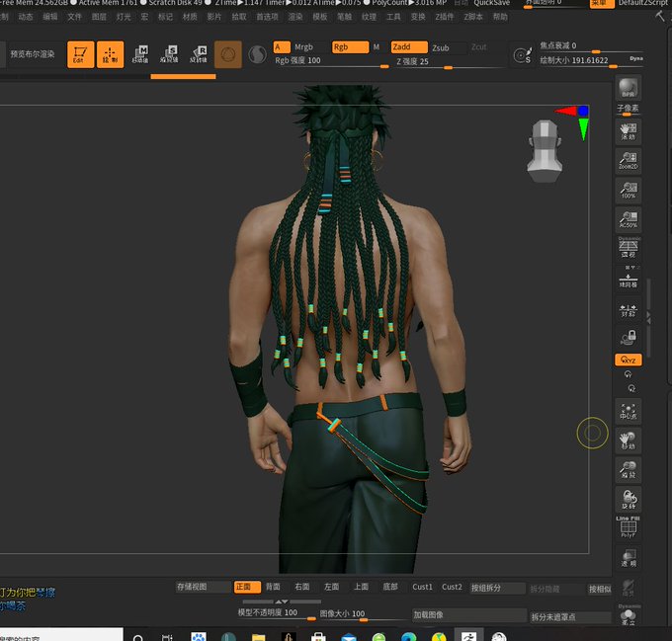Select the Scale (缩放轴) mode icon
The height and width of the screenshot is (641, 672).
point(169,54)
